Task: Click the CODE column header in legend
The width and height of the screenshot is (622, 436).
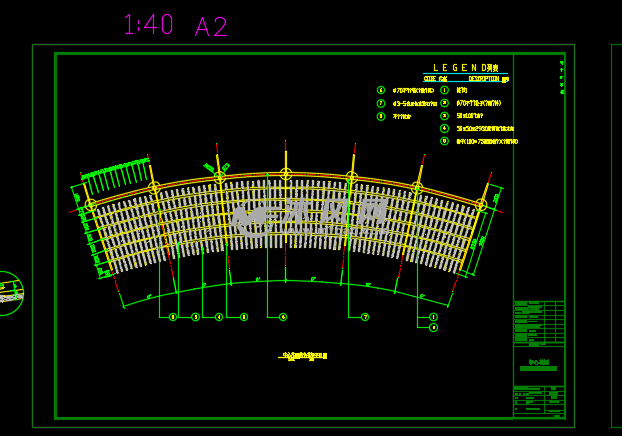Action: (435, 79)
